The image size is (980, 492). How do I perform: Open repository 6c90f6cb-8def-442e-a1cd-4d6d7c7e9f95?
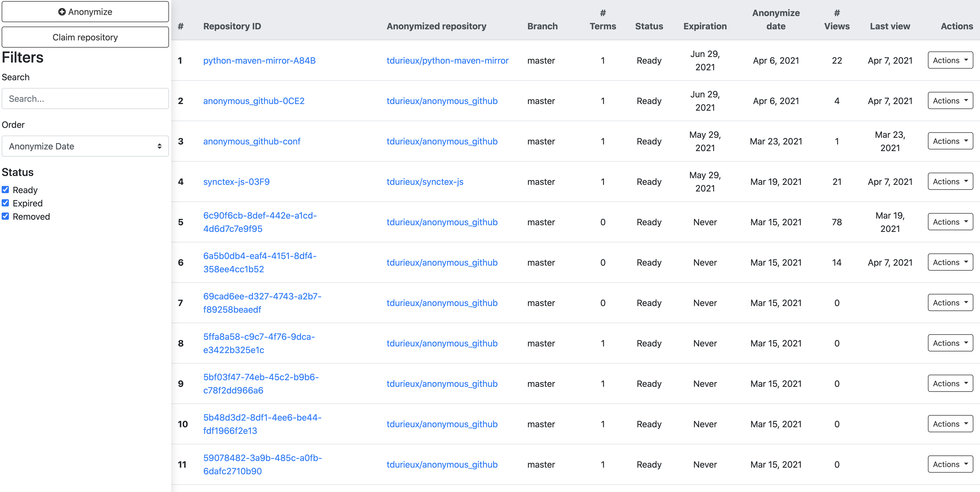tap(260, 222)
